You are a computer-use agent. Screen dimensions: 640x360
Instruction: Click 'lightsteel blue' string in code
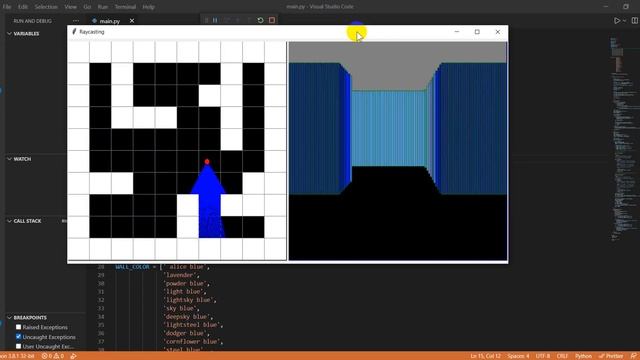(x=193, y=325)
